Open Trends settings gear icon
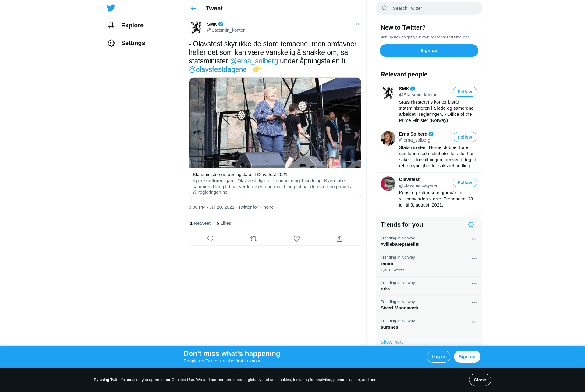 pyautogui.click(x=471, y=224)
